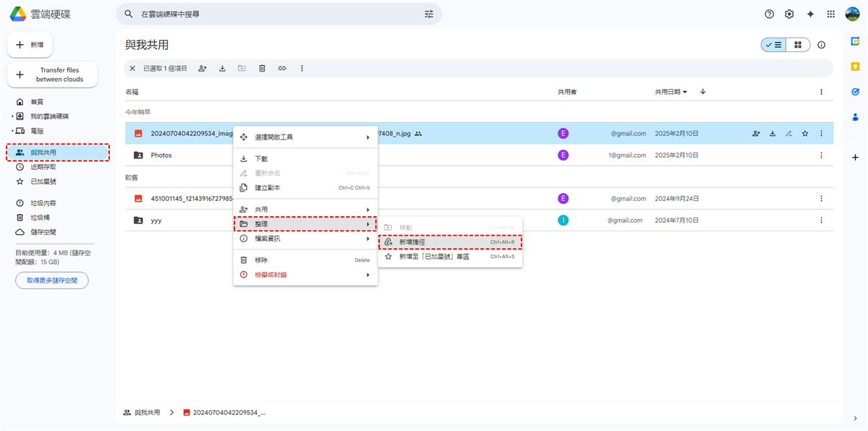Viewport: 868px width, 431px height.
Task: Open the settings gear icon
Action: click(789, 14)
